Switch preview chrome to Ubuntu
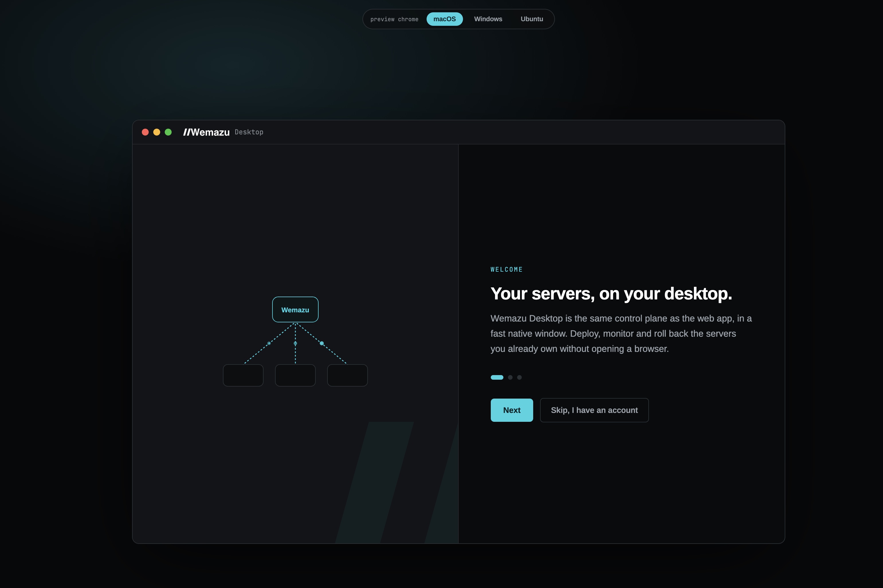 coord(532,19)
